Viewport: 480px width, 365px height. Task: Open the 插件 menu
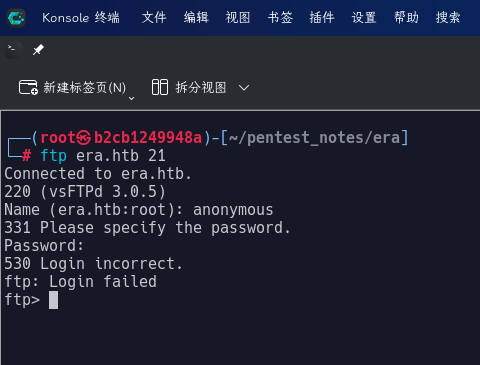click(322, 17)
